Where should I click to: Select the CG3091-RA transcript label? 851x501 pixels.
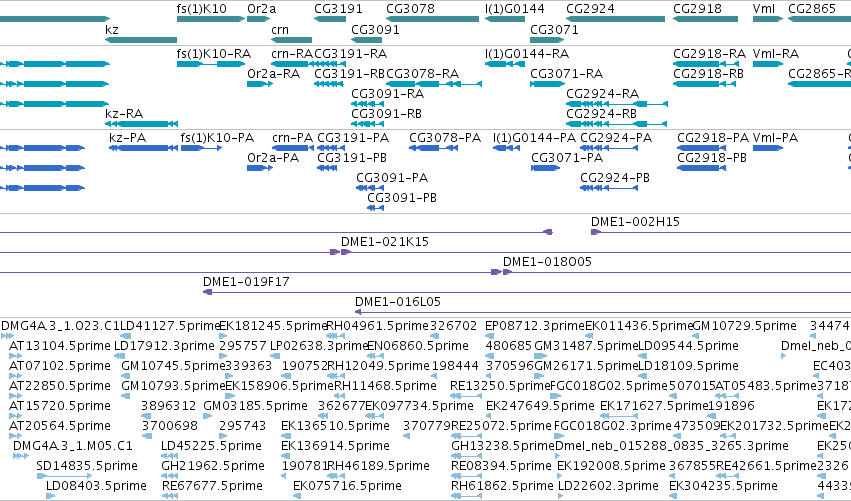click(388, 93)
